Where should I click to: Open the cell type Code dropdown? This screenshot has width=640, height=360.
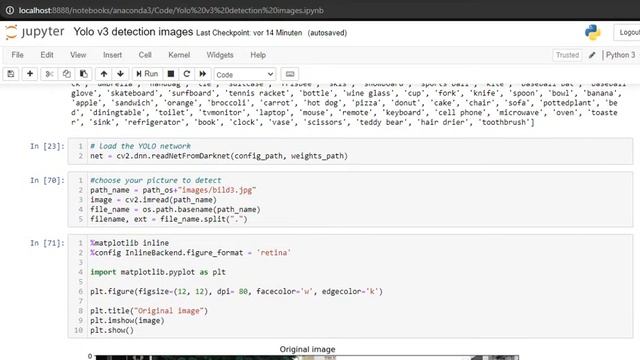[245, 74]
